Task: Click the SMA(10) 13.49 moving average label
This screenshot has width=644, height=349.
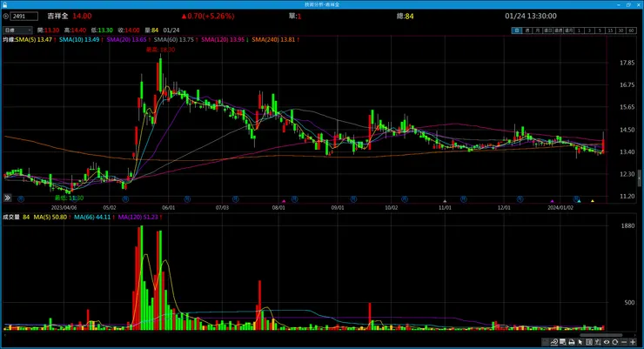Action: coord(79,39)
